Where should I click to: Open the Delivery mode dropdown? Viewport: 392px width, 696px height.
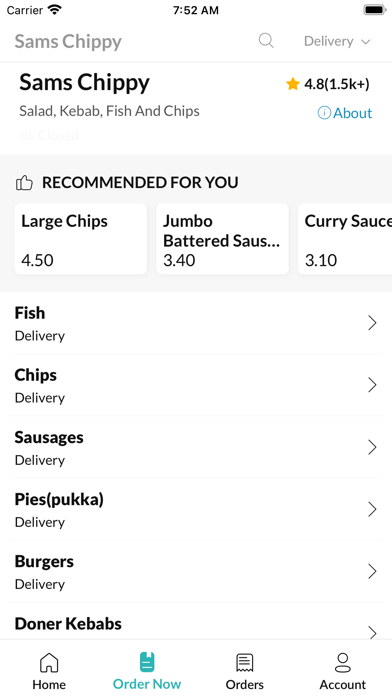coord(337,41)
